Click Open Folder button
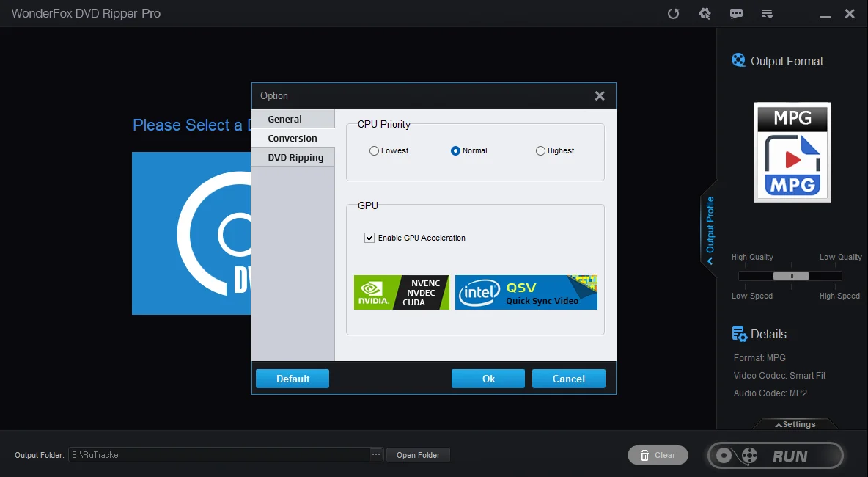 coord(418,455)
